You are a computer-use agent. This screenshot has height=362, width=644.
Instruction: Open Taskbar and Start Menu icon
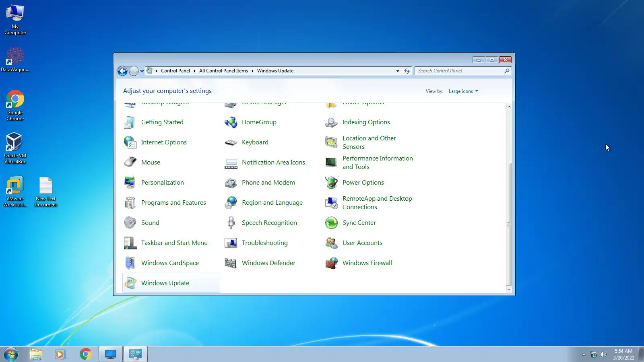click(130, 243)
